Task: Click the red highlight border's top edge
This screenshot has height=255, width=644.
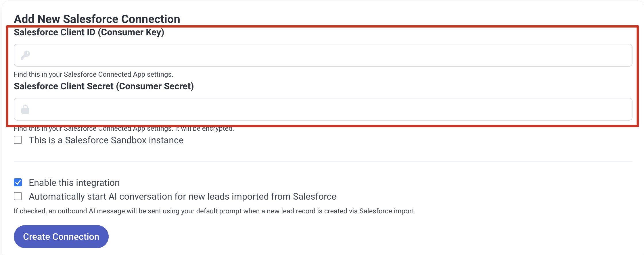Action: pos(322,26)
